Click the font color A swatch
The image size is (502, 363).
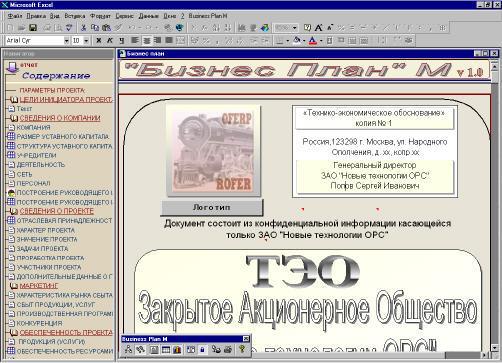(x=312, y=41)
